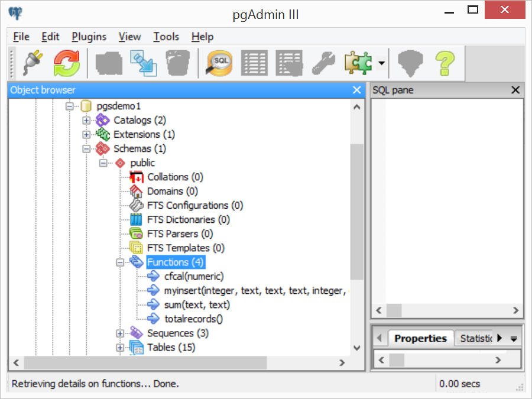Select the totalrecords() function
532x399 pixels.
pyautogui.click(x=193, y=319)
